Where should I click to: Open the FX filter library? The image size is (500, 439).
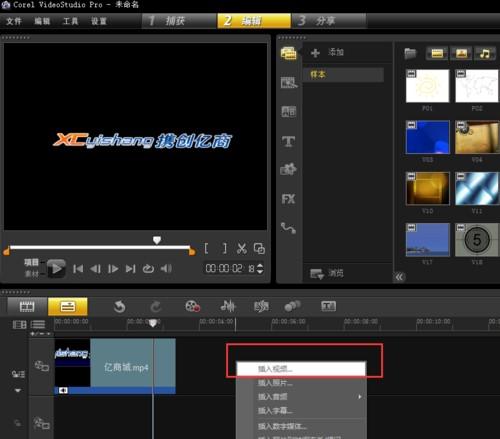click(288, 199)
